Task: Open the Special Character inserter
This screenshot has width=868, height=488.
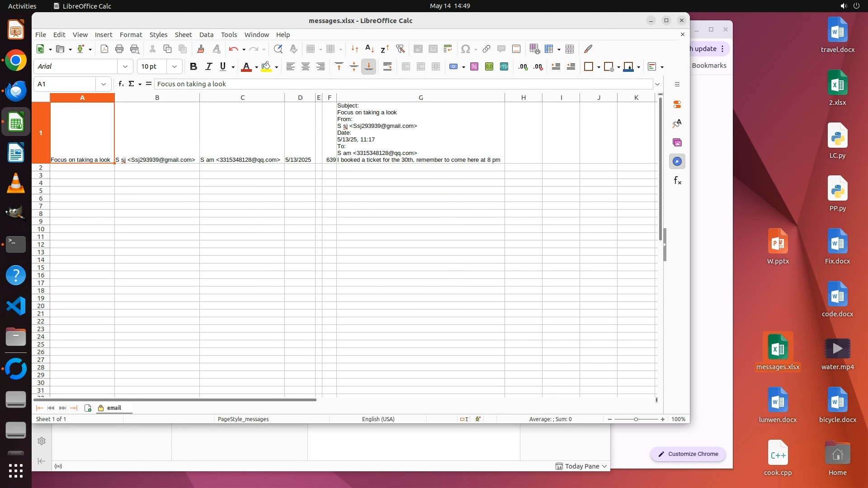Action: coord(465,49)
